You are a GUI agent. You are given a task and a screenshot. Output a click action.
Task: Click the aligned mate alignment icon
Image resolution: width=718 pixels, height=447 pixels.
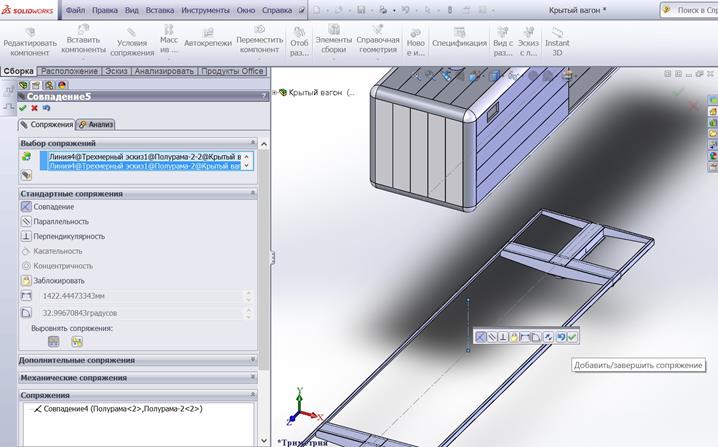point(53,341)
